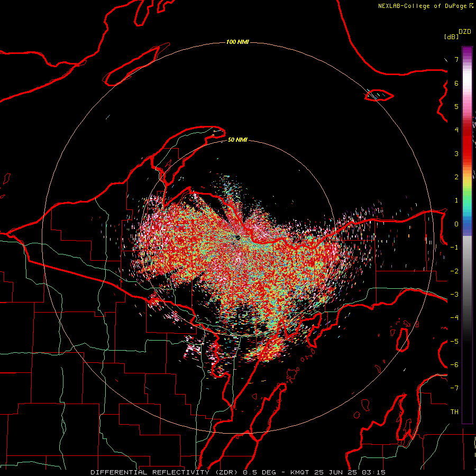Click the 7 dB value on color scale
The height and width of the screenshot is (476, 476).
456,59
